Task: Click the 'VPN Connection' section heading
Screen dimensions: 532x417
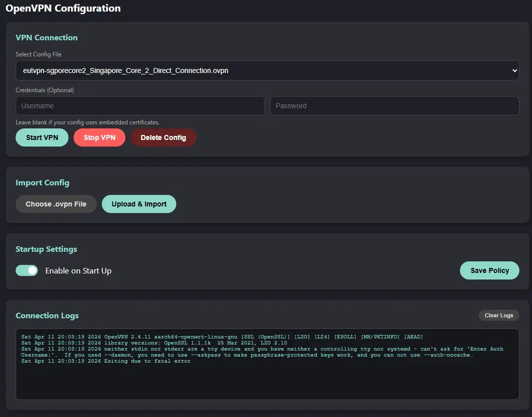Action: coord(46,38)
